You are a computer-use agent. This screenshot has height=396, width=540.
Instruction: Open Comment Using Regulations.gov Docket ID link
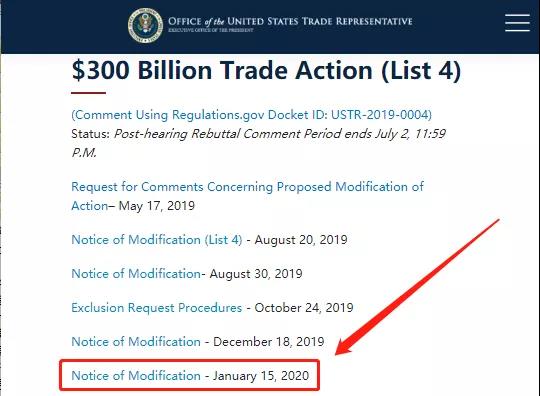tap(251, 115)
